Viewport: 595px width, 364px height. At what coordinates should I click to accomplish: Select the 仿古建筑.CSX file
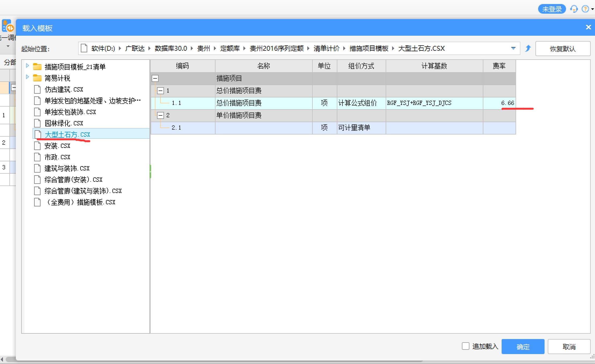pyautogui.click(x=64, y=89)
